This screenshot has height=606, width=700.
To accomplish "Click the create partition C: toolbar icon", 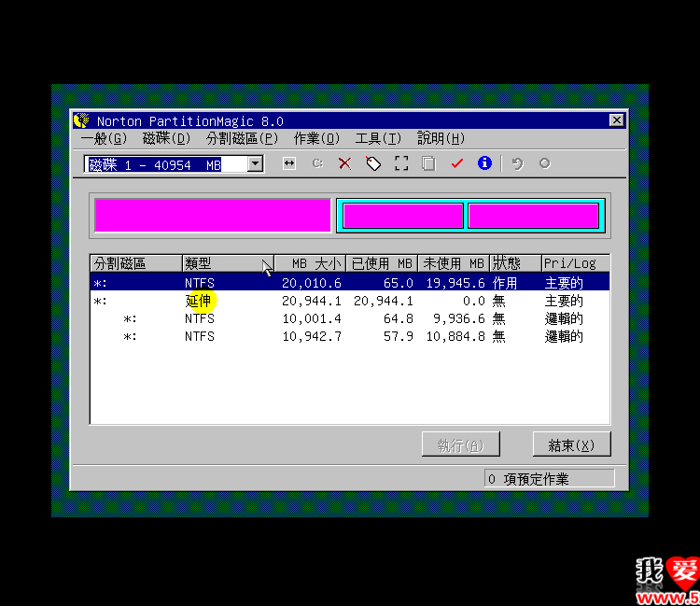I will (317, 163).
